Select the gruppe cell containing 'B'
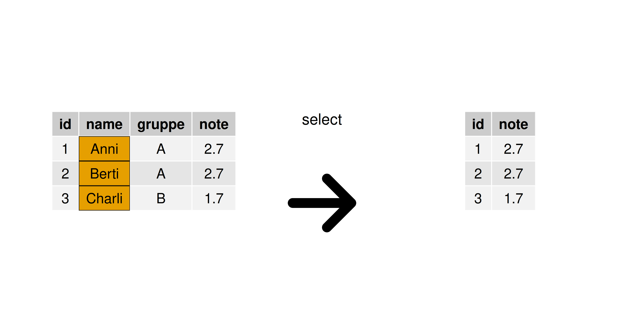 [161, 198]
